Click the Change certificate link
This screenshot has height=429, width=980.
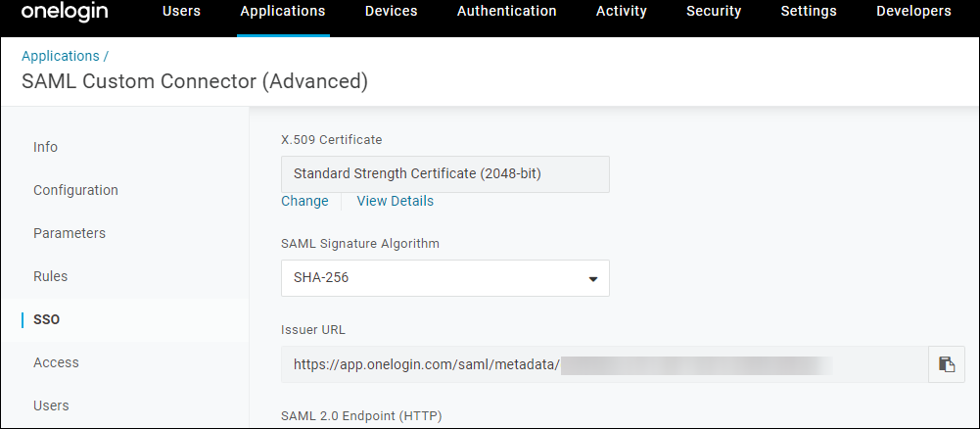click(304, 201)
